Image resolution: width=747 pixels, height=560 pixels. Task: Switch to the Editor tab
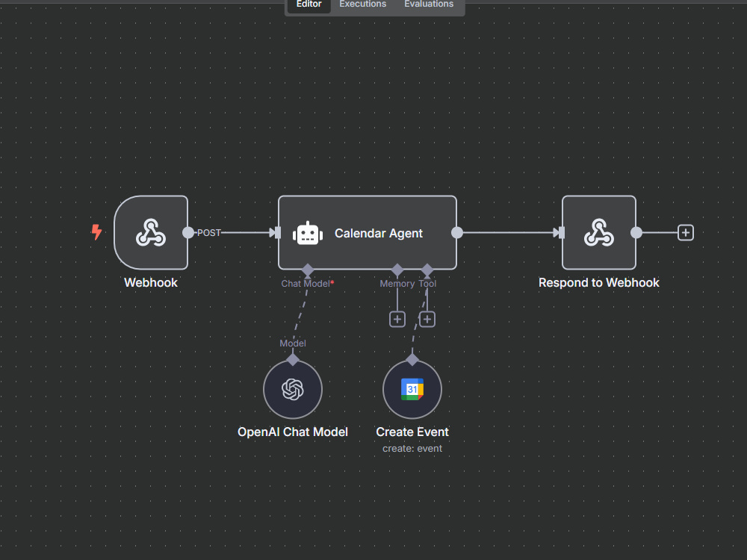tap(309, 4)
